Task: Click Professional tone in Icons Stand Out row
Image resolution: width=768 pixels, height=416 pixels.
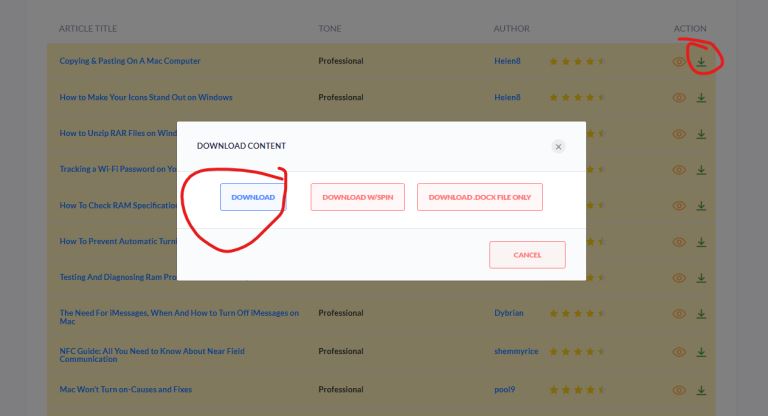Action: click(341, 97)
